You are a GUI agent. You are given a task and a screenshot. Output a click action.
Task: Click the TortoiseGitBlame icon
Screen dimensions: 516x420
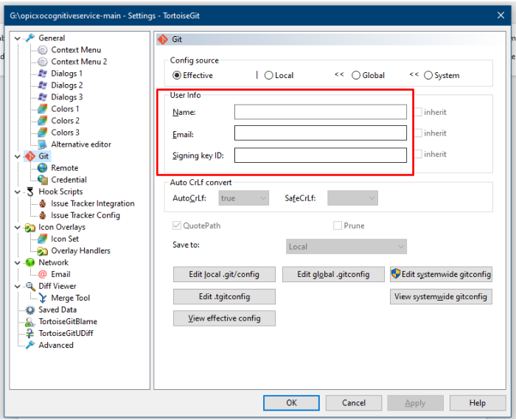point(30,322)
